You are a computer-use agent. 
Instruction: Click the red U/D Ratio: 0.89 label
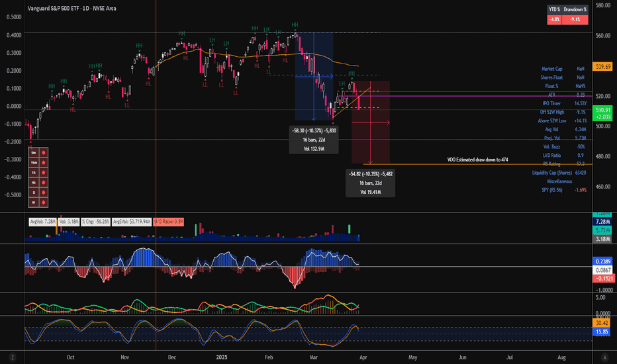point(168,222)
